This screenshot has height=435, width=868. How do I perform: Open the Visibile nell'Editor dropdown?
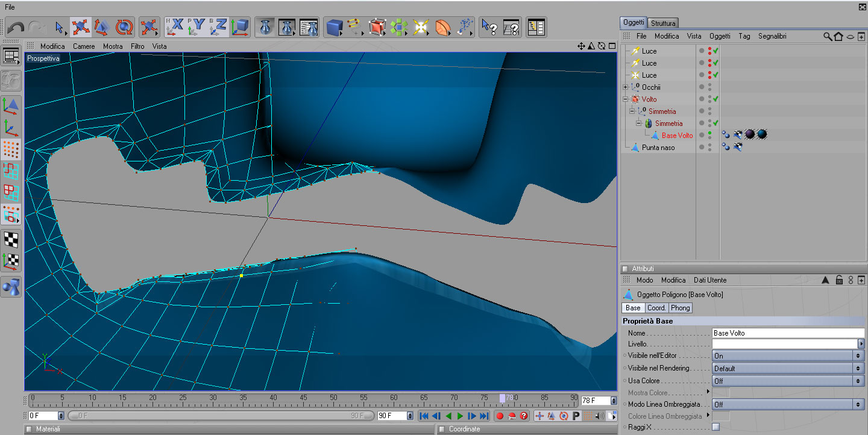click(x=787, y=356)
